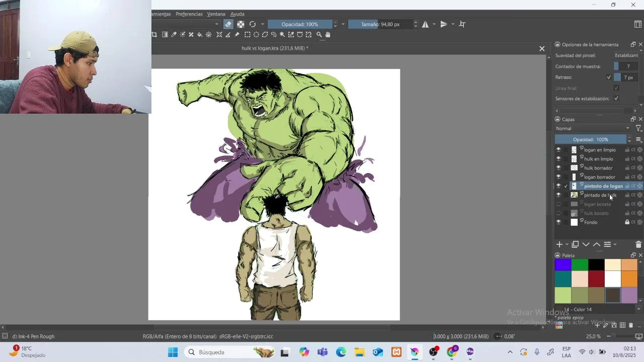Viewport: 644px width, 362px height.
Task: Hide the 'hulk borrador' layer
Action: (558, 168)
